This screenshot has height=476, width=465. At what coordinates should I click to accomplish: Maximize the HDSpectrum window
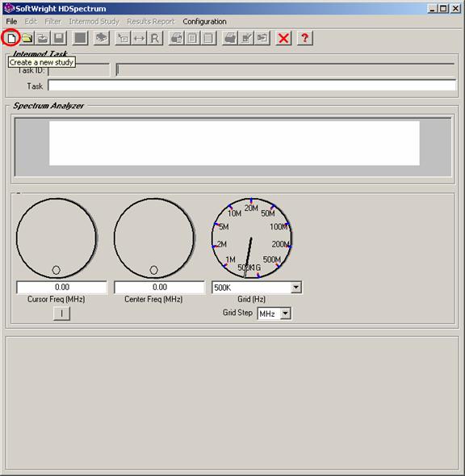[x=443, y=9]
